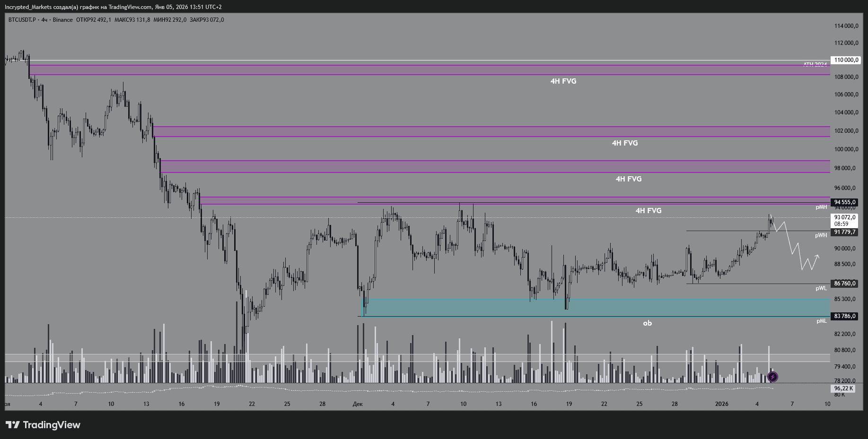
Task: Click the topmost '4H FVG' text label
Action: click(563, 81)
